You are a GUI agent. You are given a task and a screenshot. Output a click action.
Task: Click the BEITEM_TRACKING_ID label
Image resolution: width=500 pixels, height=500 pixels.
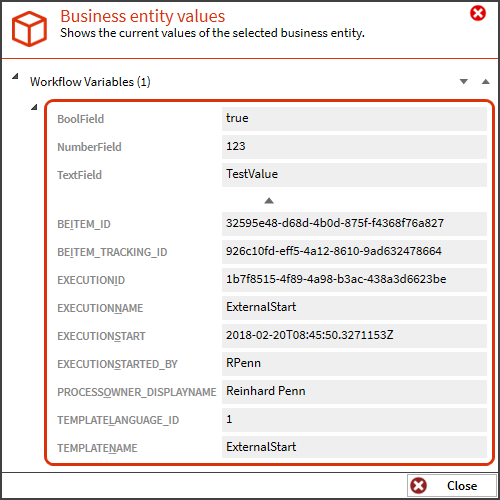(x=112, y=252)
